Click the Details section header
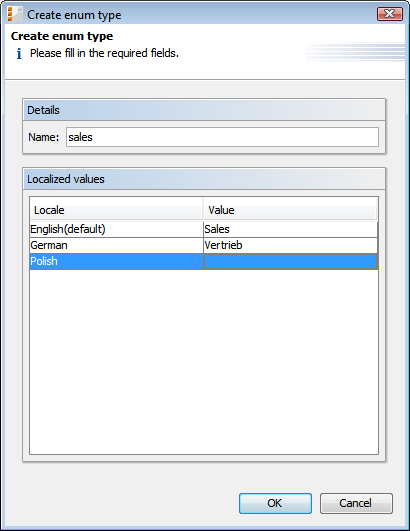Image resolution: width=410 pixels, height=531 pixels. click(x=204, y=110)
